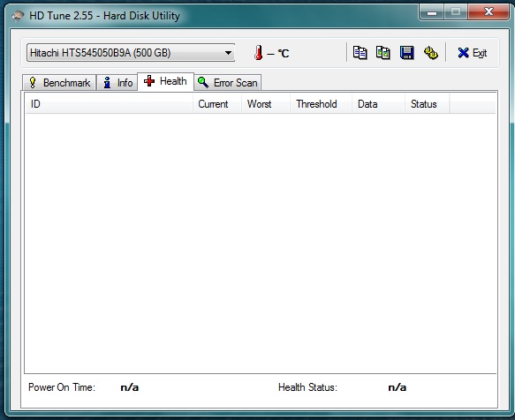
Task: Click the Current column header
Action: tap(217, 104)
